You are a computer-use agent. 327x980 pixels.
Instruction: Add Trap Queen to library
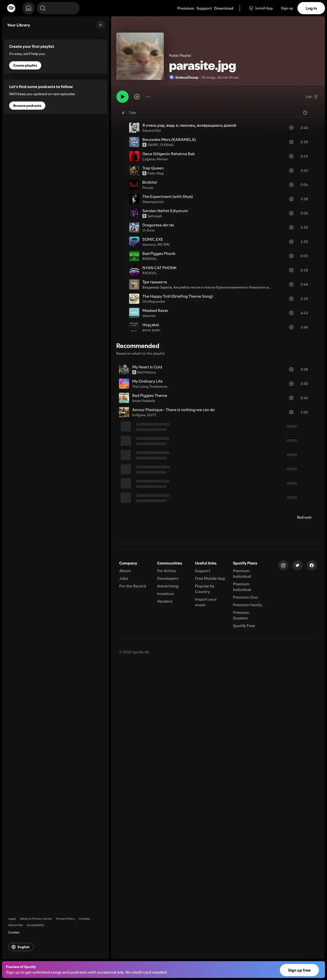[291, 170]
